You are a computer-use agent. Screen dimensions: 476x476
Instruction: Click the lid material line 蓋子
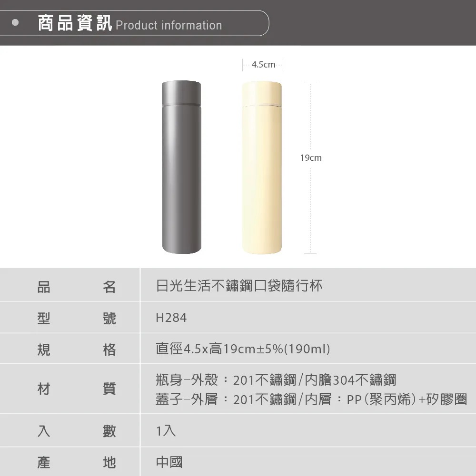click(311, 399)
